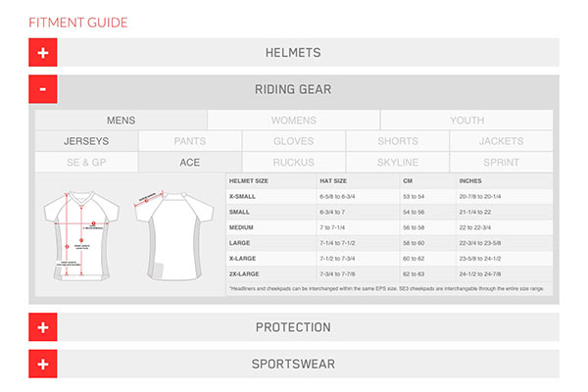Open the Jerseys category tab
Viewport: 588px width, 392px height.
[86, 141]
